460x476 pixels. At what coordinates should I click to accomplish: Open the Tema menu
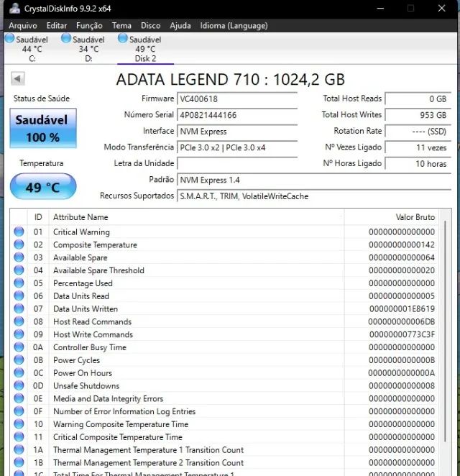point(121,25)
